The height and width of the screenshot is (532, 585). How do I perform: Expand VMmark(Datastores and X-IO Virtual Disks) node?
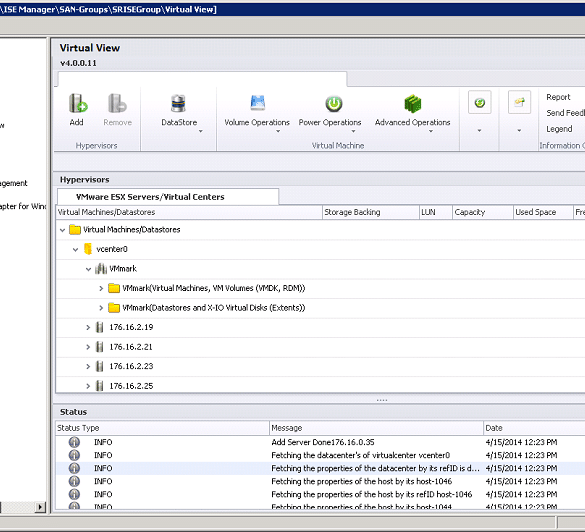[x=101, y=308]
